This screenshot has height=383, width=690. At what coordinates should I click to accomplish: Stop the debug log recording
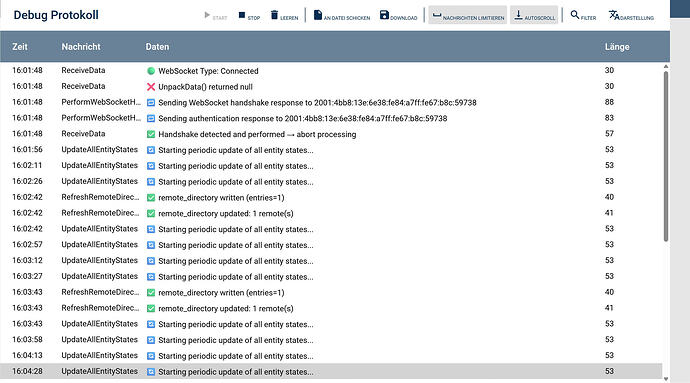[249, 16]
